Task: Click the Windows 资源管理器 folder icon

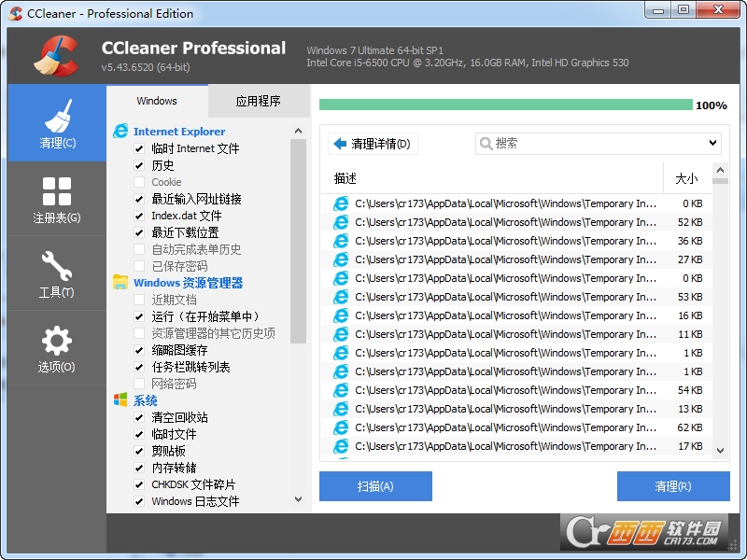Action: point(119,281)
